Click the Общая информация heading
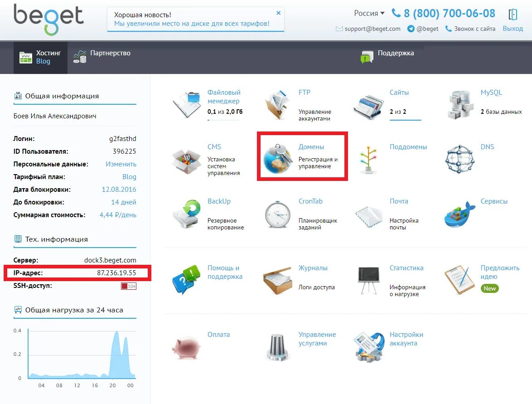532x404 pixels. pyautogui.click(x=62, y=96)
